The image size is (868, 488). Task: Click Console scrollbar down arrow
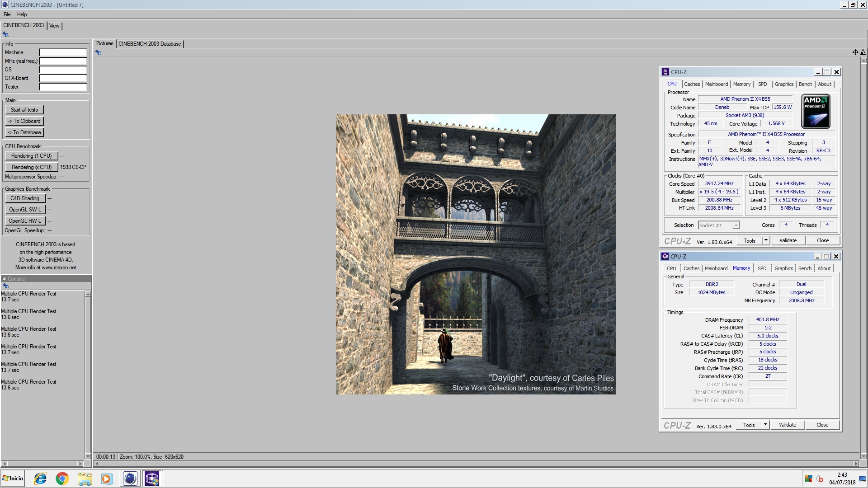(88, 456)
